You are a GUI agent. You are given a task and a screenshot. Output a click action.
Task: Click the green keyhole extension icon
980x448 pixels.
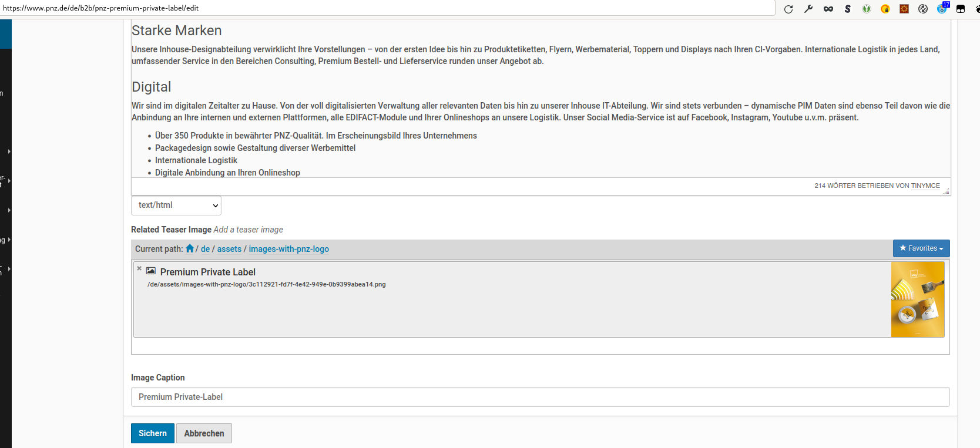pos(867,9)
